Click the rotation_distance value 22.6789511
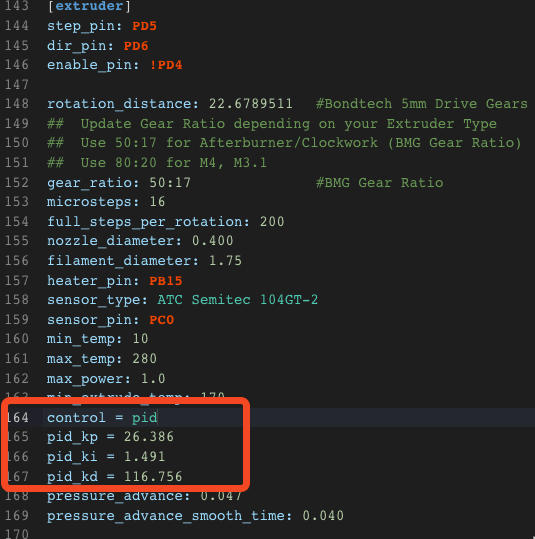 click(x=251, y=104)
